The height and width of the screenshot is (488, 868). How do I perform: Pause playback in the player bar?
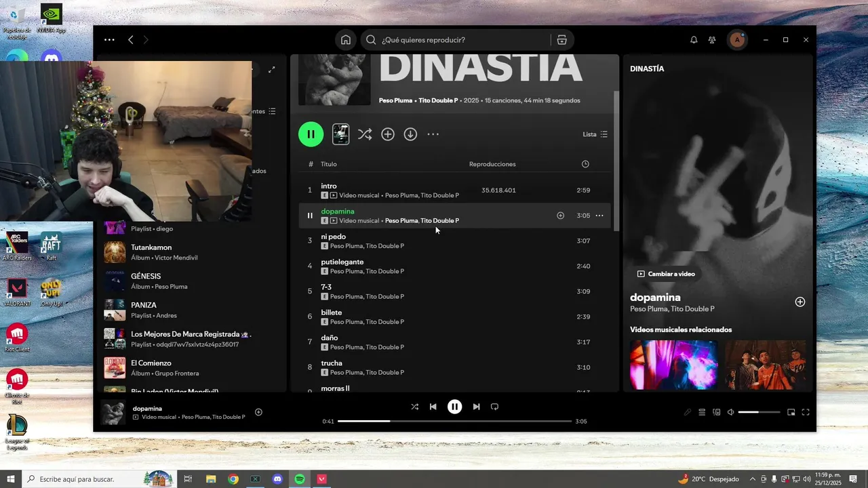pyautogui.click(x=454, y=407)
